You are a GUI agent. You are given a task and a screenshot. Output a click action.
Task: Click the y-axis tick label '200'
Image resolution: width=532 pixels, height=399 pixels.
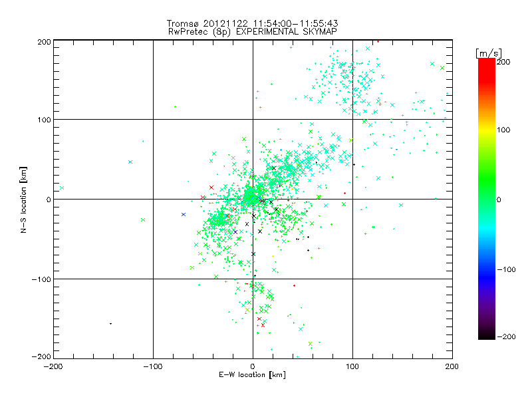coord(44,42)
